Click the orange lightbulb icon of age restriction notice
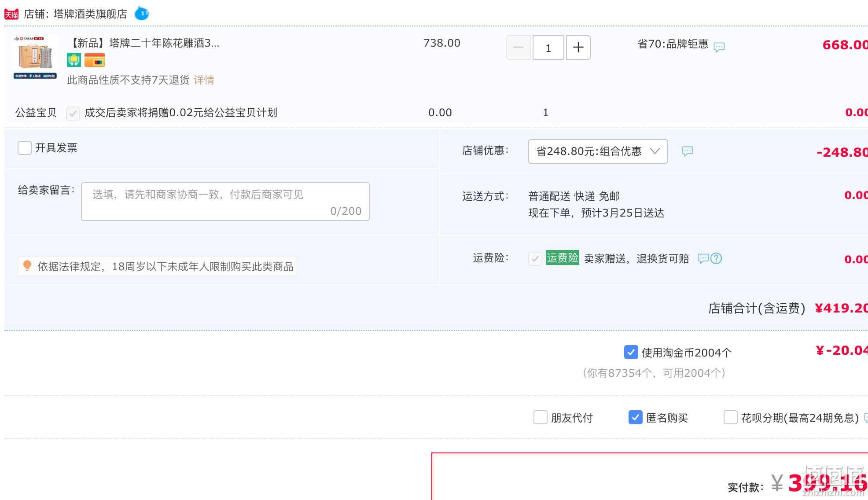The height and width of the screenshot is (500, 868). [27, 266]
